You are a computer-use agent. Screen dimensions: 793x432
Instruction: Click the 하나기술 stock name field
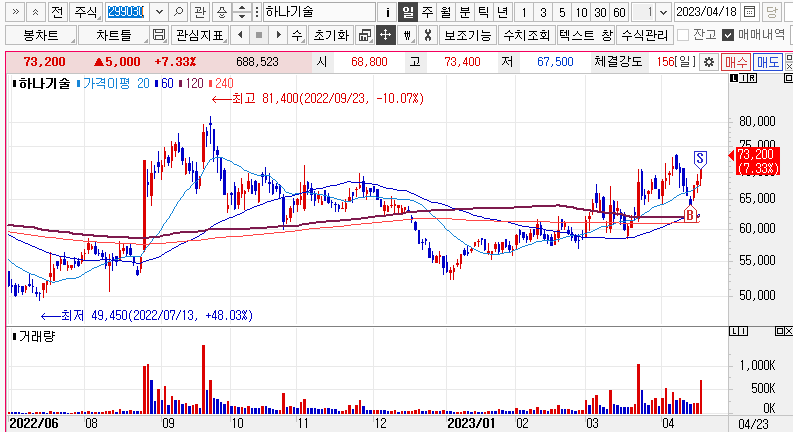click(x=319, y=12)
